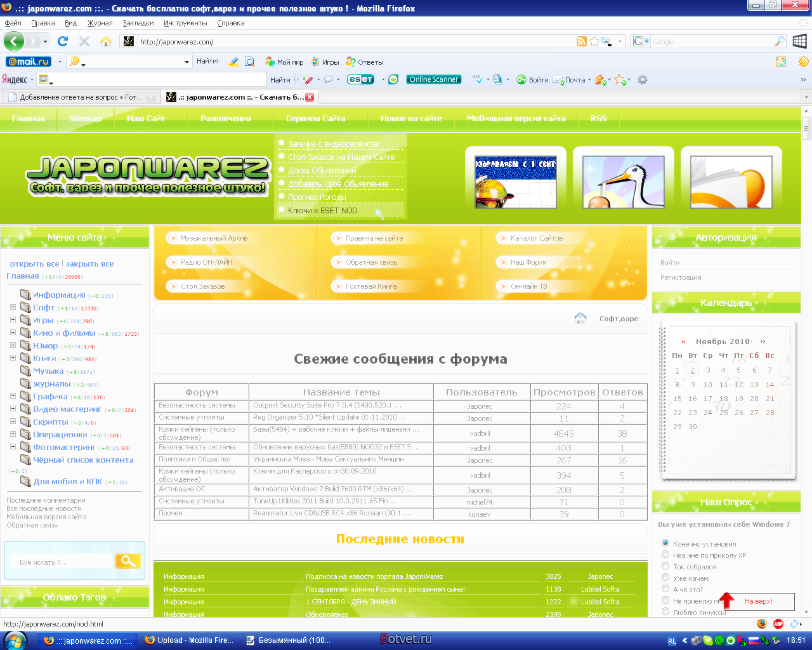
Task: Select poll option Уже качаю
Action: 665,577
